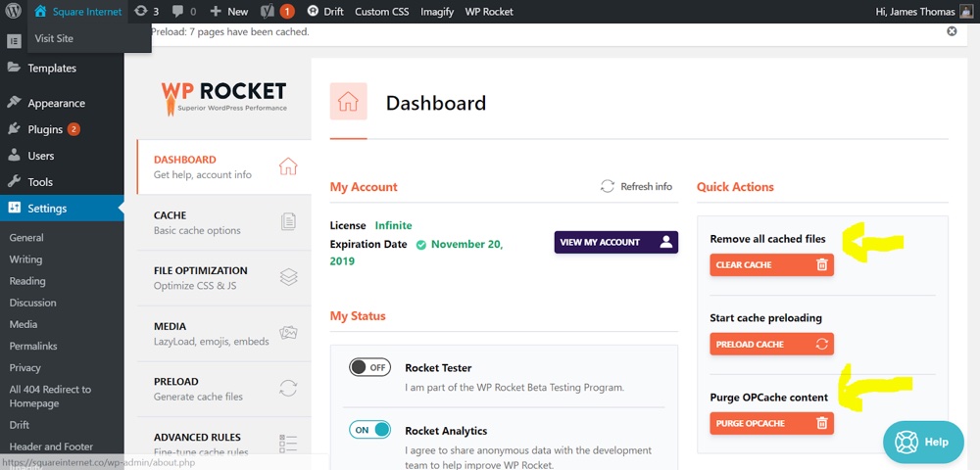Switch to the Cache tab
The width and height of the screenshot is (980, 470).
coord(223,222)
